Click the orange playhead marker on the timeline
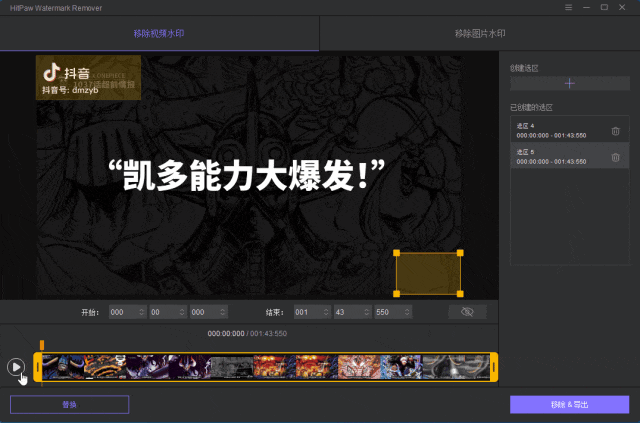 point(42,345)
